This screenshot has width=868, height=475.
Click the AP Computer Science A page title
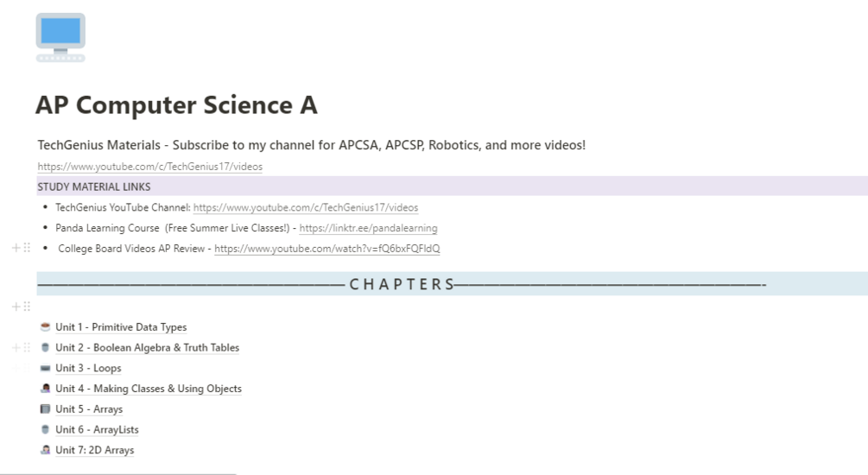[176, 105]
